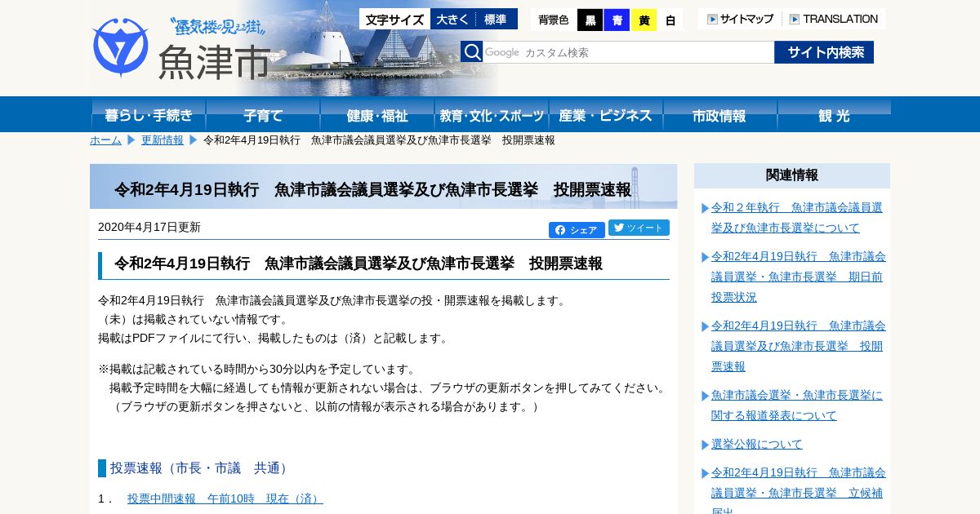This screenshot has height=514, width=980.
Task: Open the サイトマップ link
Action: pos(740,19)
